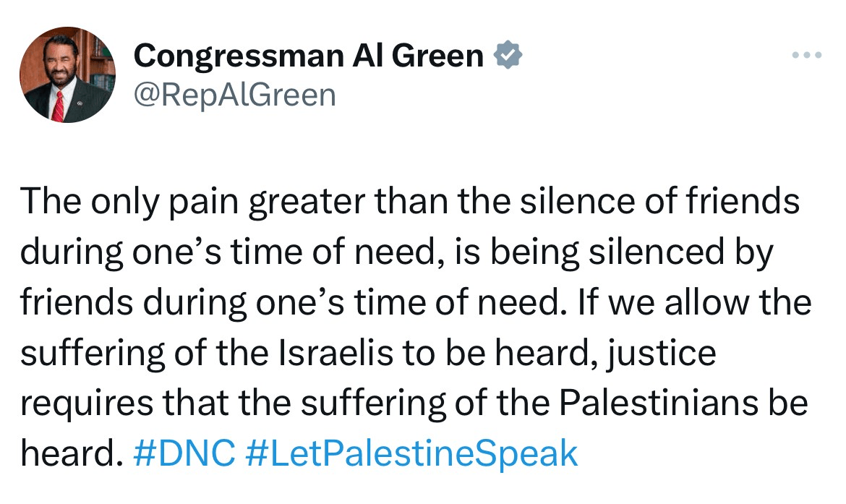Open Congressman Al Green's profile picture

(67, 74)
